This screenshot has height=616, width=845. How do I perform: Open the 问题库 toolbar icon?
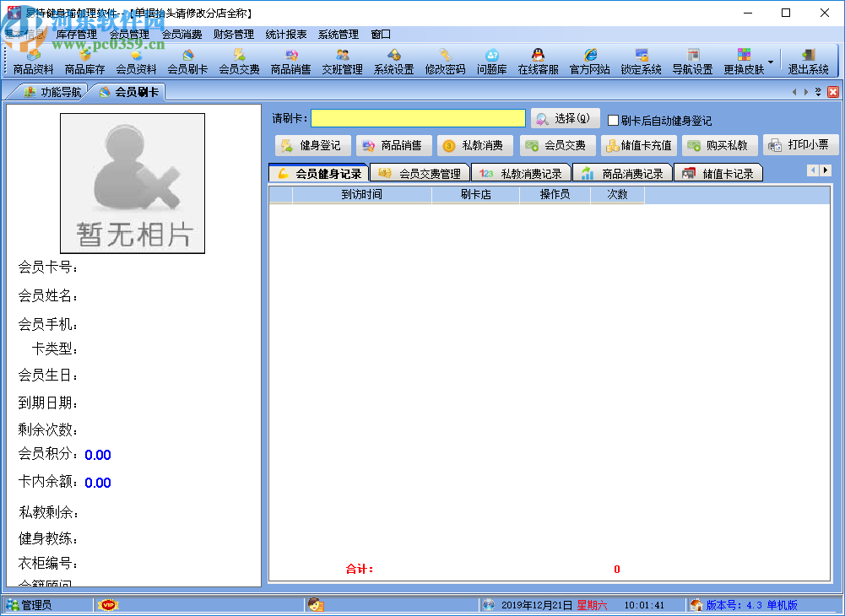pos(492,62)
